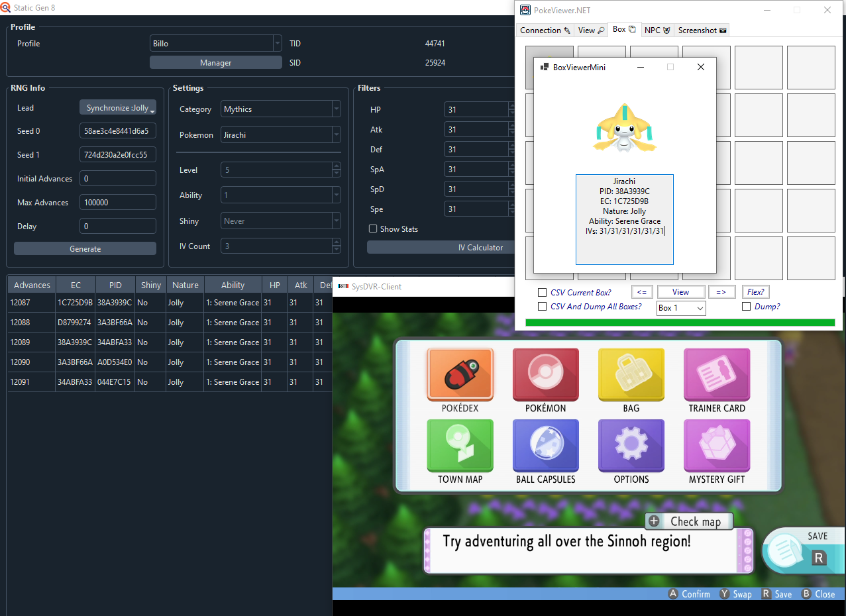Open the Mystery Gift icon
Viewport: 846px width, 616px height.
pos(717,445)
